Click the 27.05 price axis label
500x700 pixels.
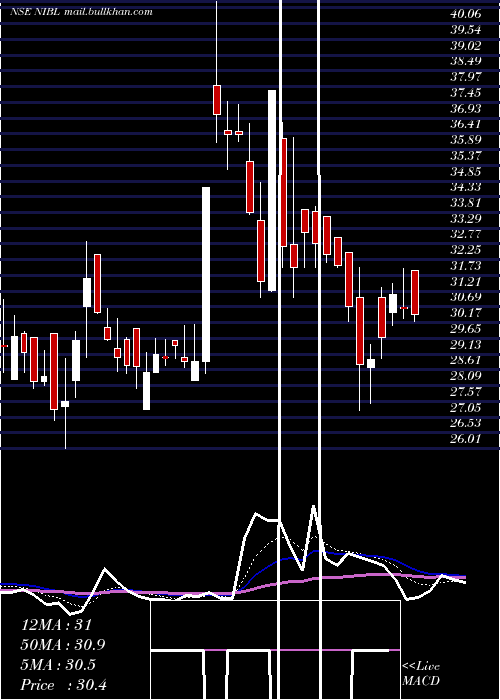(466, 407)
